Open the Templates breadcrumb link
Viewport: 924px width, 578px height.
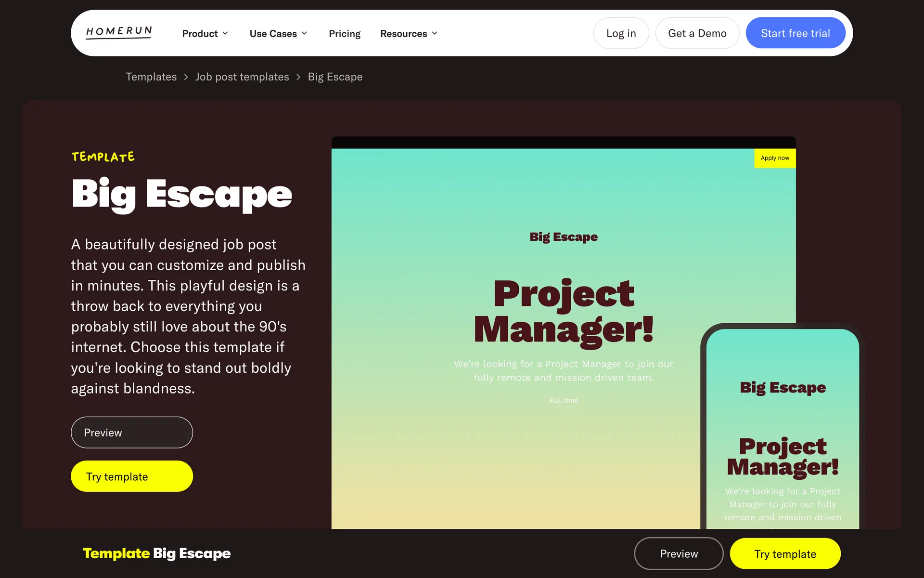[151, 77]
